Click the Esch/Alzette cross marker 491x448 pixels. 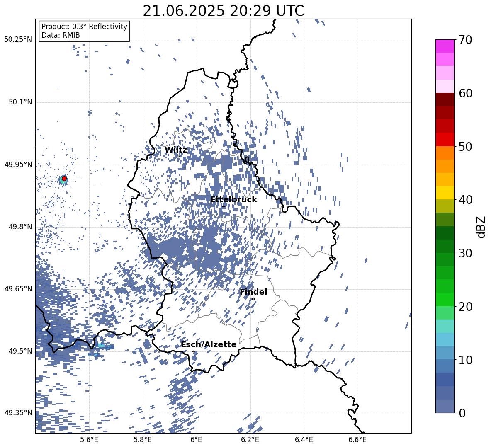194,351
